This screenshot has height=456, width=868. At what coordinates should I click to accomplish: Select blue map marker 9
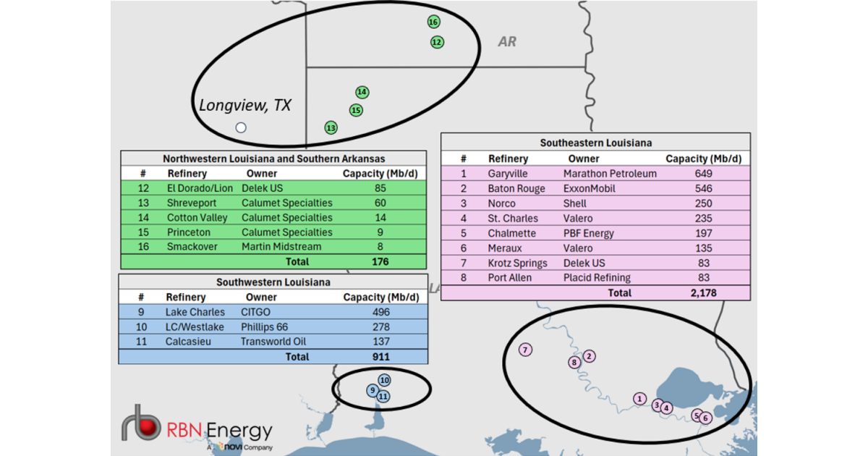click(373, 389)
